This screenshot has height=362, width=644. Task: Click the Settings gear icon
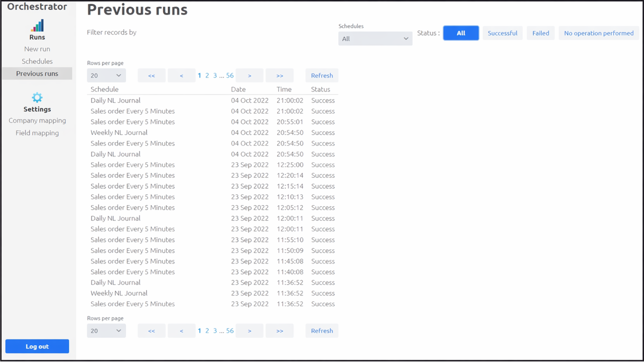click(37, 98)
